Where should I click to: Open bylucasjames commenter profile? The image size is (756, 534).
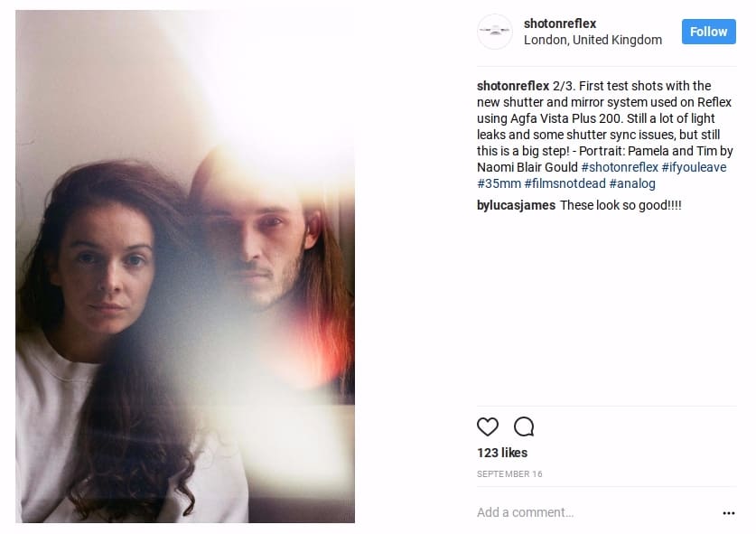pyautogui.click(x=516, y=205)
